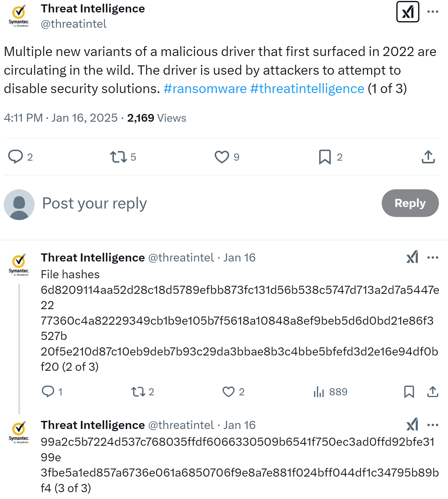Click the Grok icon on main post
Screen dimensions: 448x499
(408, 12)
